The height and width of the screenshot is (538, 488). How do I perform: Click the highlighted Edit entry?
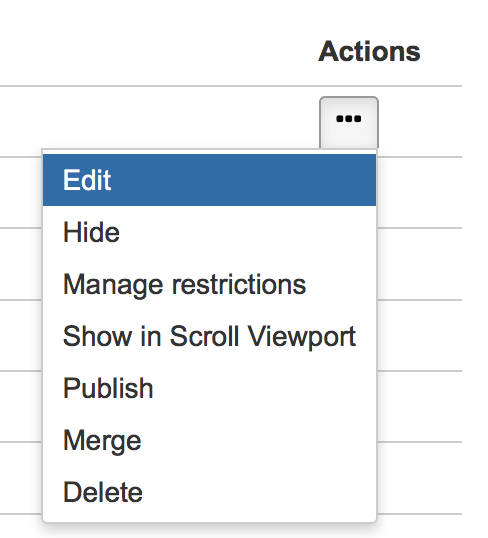[x=209, y=180]
